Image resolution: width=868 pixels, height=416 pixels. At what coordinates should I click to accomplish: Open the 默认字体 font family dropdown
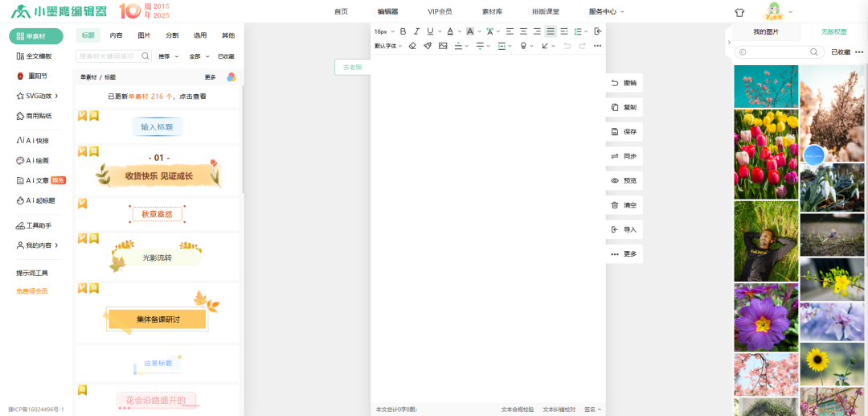pyautogui.click(x=389, y=46)
